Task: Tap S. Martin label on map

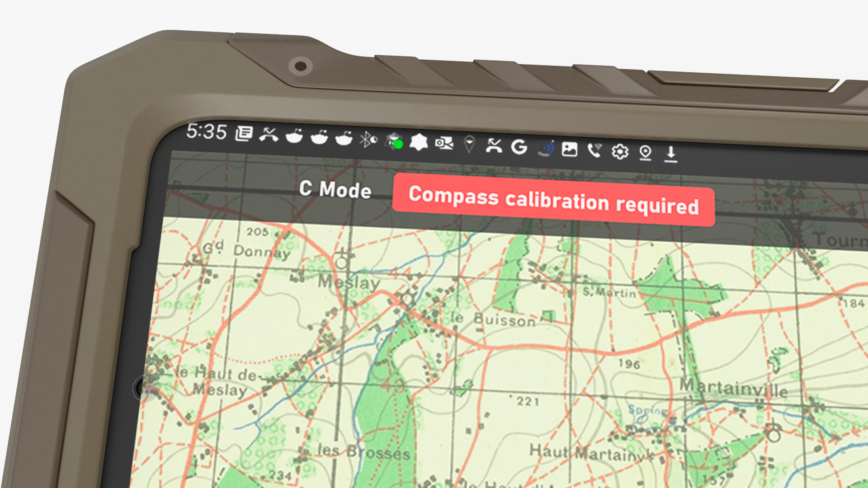Action: tap(609, 292)
